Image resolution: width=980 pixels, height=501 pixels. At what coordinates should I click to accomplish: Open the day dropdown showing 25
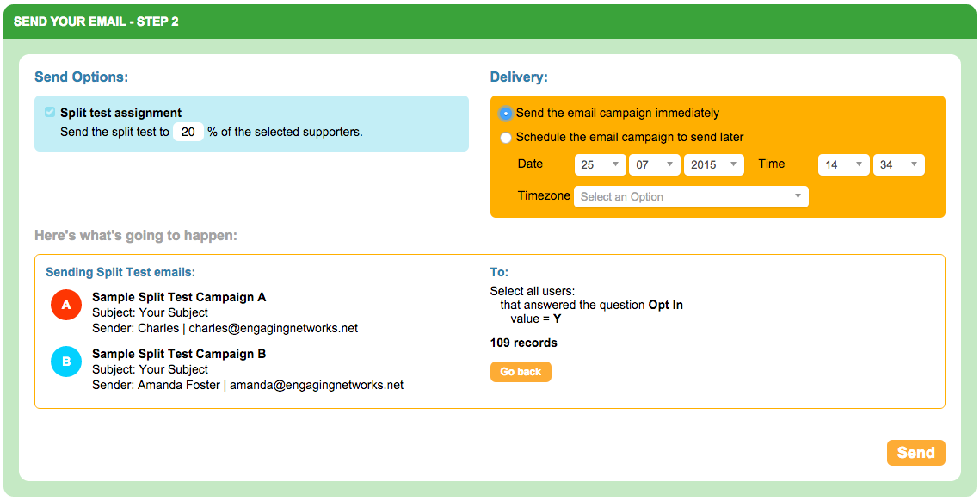(600, 164)
